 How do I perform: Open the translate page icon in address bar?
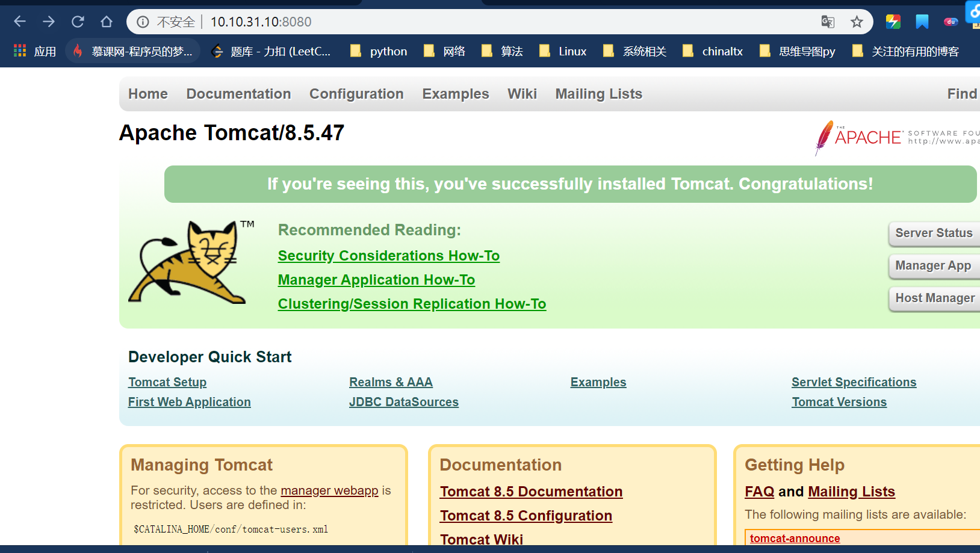[x=828, y=22]
